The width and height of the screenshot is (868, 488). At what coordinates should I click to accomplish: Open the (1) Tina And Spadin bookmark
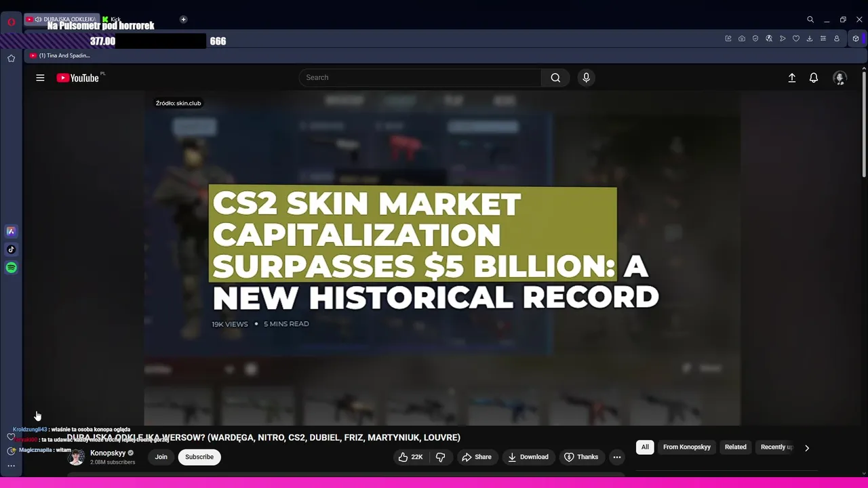[x=60, y=56]
